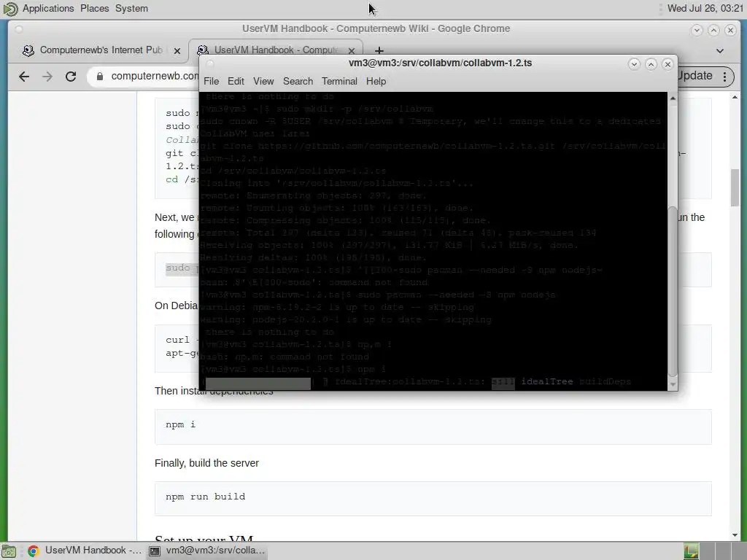747x560 pixels.
Task: Open the Applications menu in top panel
Action: tap(48, 9)
